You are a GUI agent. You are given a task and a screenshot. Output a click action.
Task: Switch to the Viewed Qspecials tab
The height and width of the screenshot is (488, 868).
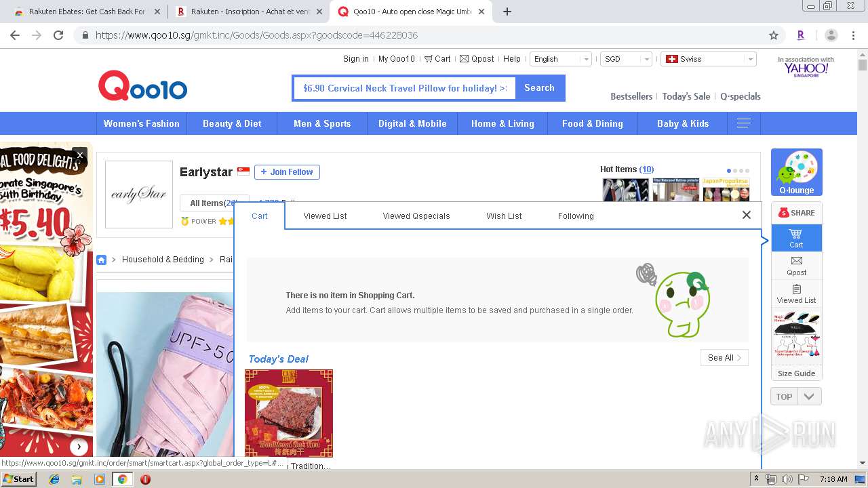tap(416, 216)
